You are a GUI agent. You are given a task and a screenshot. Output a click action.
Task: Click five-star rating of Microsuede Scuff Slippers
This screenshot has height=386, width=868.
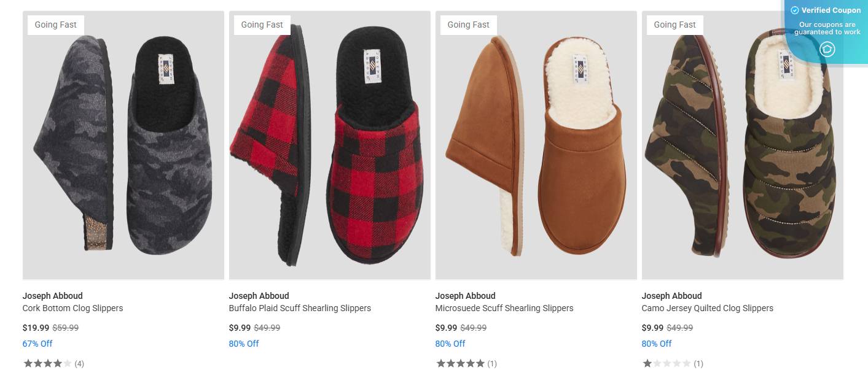pos(460,363)
